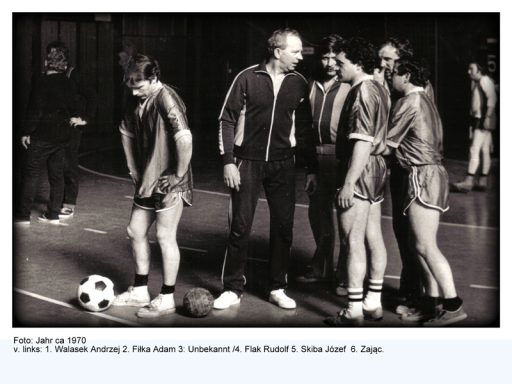Screen dimensions: 512x384
Task: Click the man standing with his back turned
Action: pyautogui.click(x=53, y=132)
